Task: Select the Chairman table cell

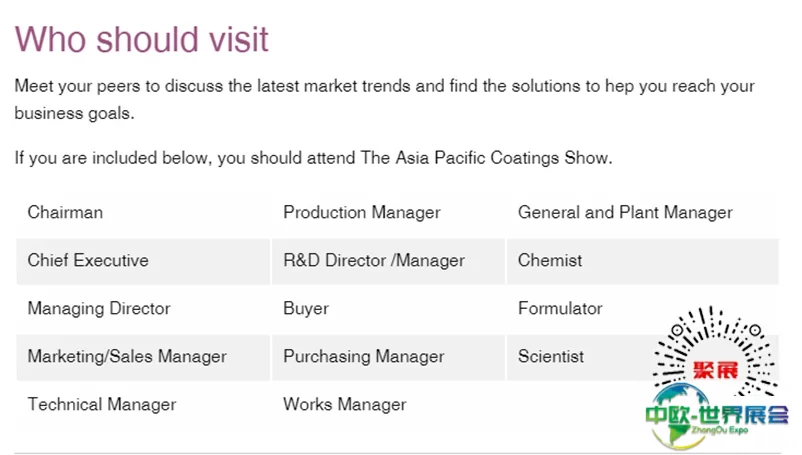Action: 143,212
